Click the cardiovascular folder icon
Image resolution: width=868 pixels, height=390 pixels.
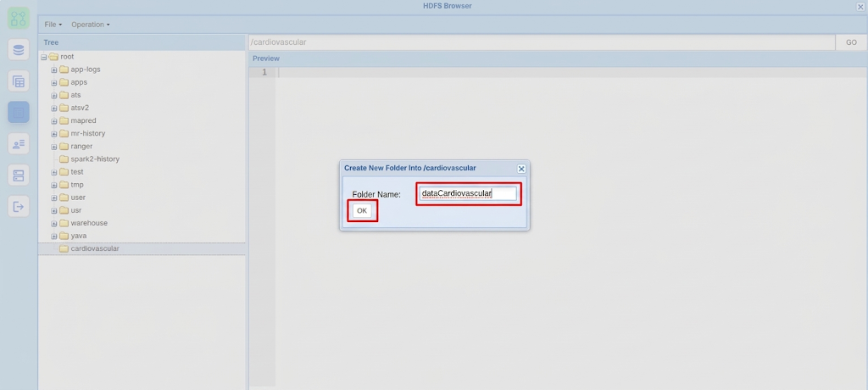tap(64, 248)
